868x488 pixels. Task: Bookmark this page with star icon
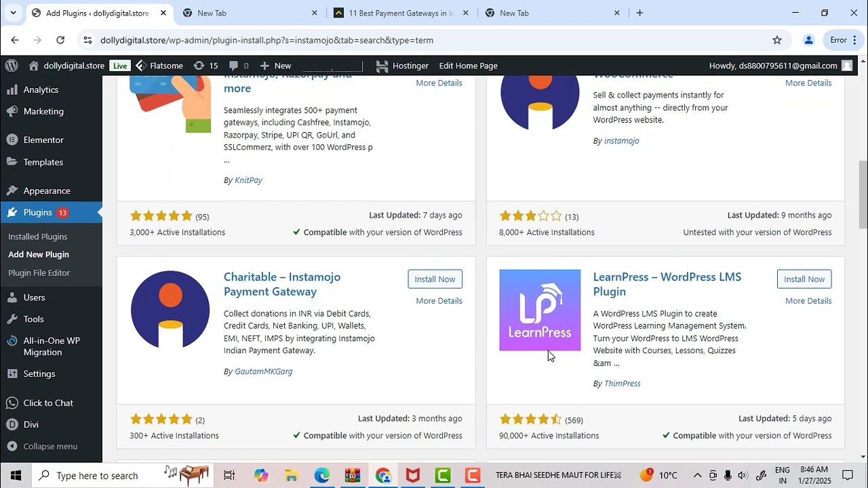pyautogui.click(x=777, y=40)
